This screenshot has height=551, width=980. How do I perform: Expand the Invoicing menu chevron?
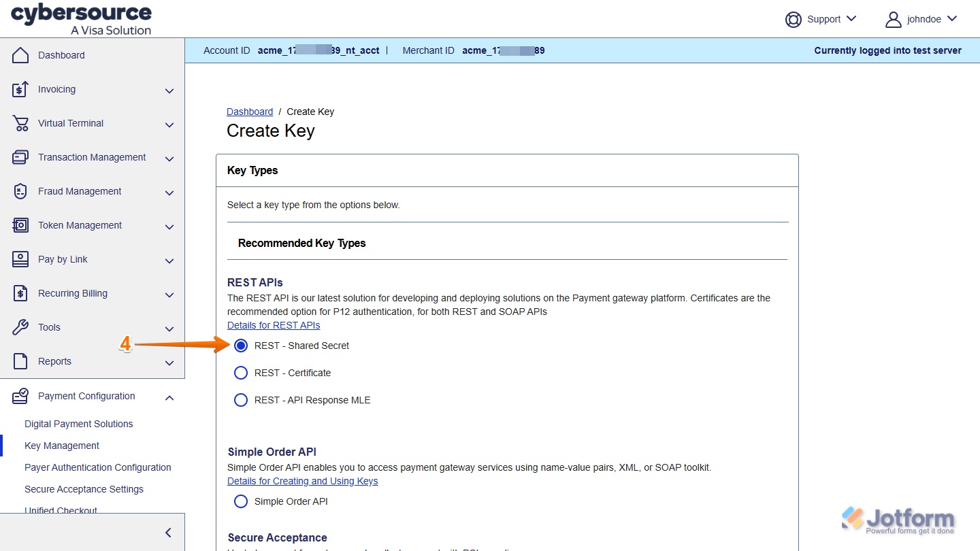coord(169,90)
